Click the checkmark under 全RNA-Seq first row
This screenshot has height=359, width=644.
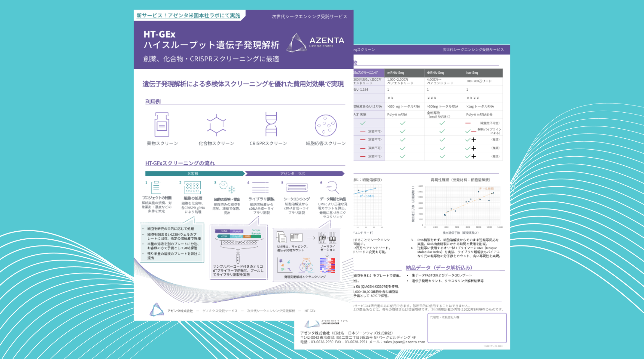click(442, 123)
